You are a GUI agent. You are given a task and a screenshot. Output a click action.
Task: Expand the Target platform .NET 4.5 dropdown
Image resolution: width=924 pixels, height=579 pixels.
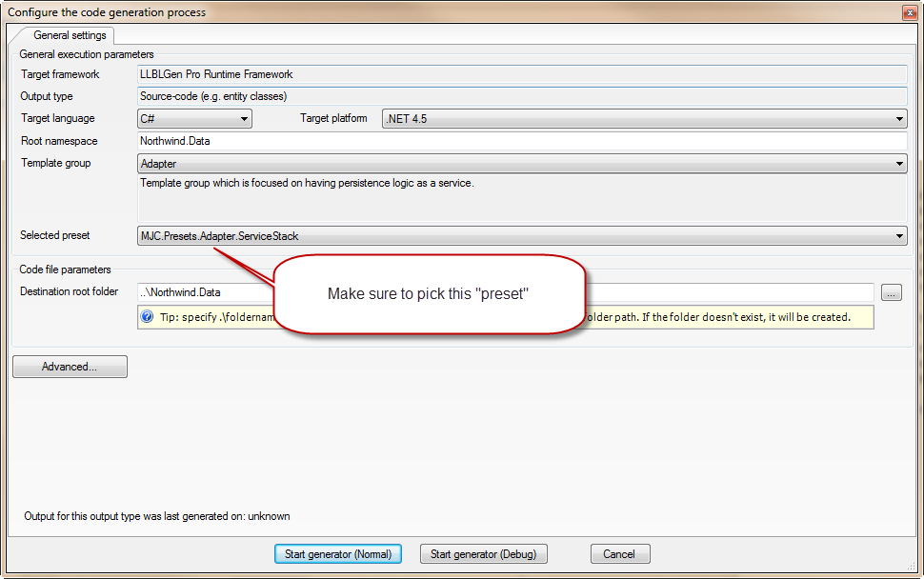pyautogui.click(x=644, y=119)
